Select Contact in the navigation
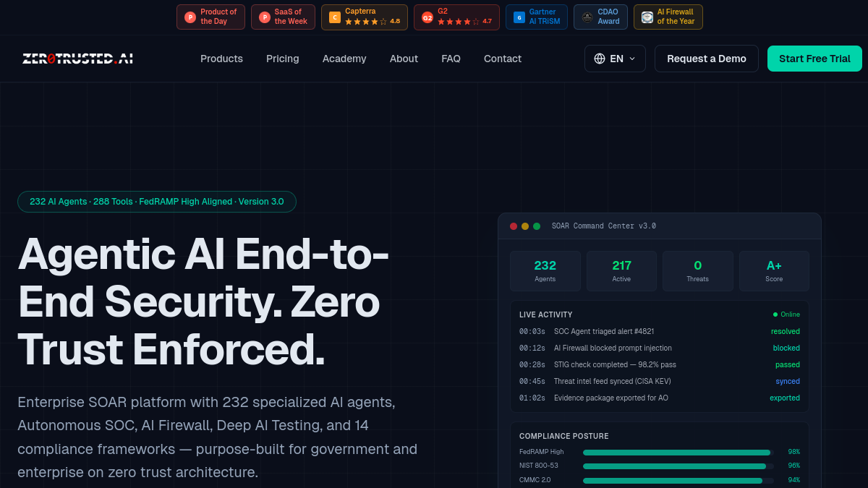This screenshot has width=868, height=488. (503, 59)
